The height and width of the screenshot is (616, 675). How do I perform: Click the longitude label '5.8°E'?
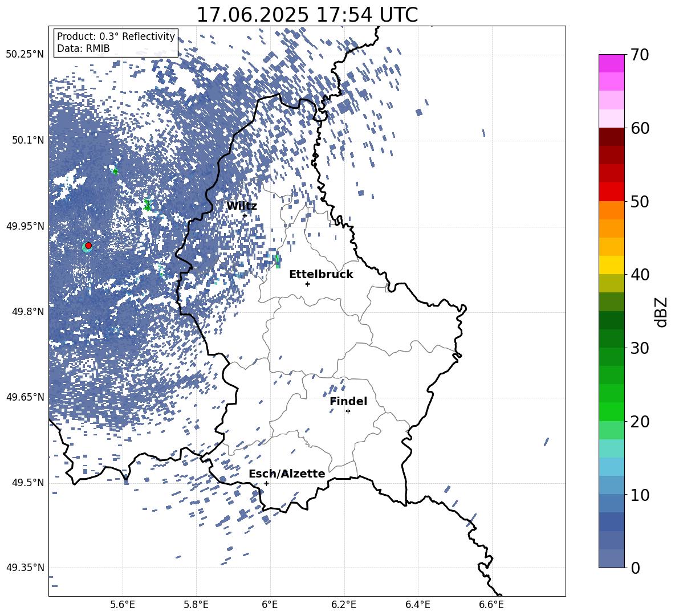pyautogui.click(x=196, y=605)
